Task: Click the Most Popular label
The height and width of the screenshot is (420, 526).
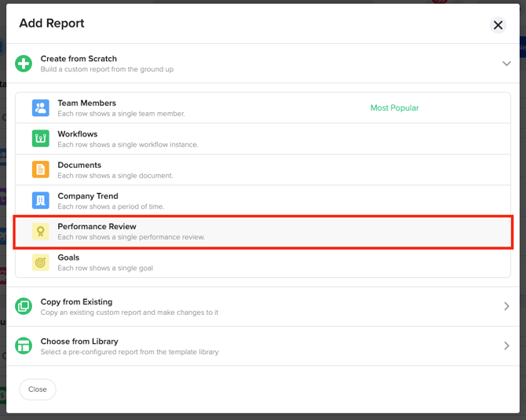Action: [394, 108]
